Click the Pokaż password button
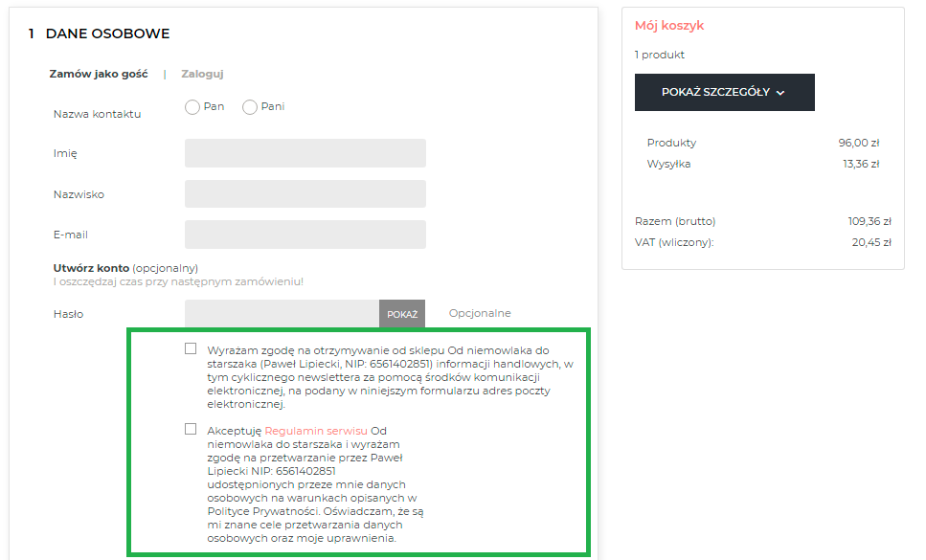926x560 pixels. pyautogui.click(x=402, y=314)
